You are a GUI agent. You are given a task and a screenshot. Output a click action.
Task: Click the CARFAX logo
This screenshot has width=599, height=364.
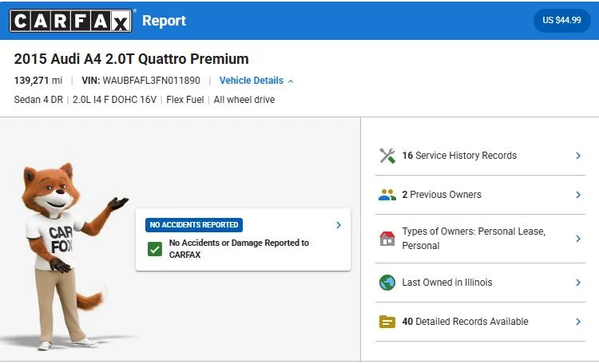[70, 21]
